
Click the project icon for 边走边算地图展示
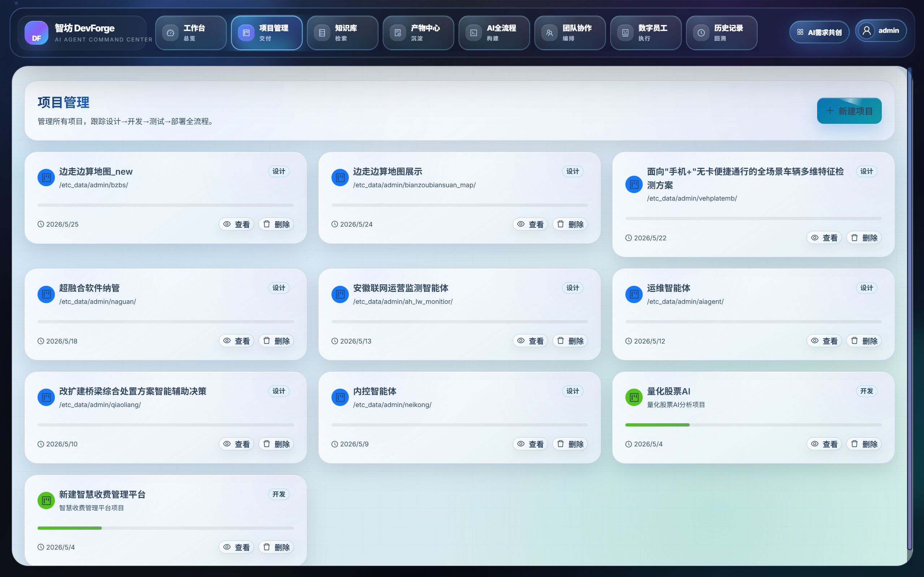340,178
